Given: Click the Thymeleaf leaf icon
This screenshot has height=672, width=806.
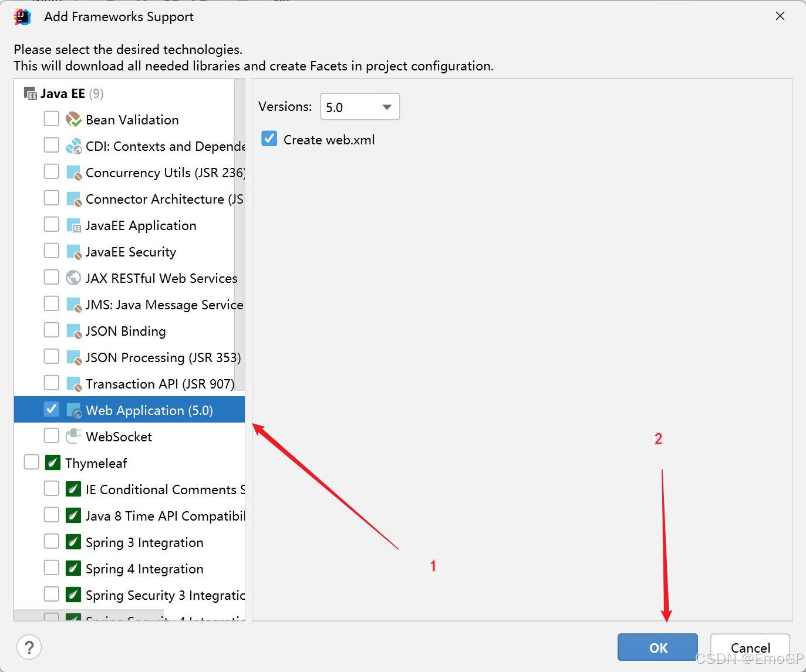Looking at the screenshot, I should pos(53,462).
